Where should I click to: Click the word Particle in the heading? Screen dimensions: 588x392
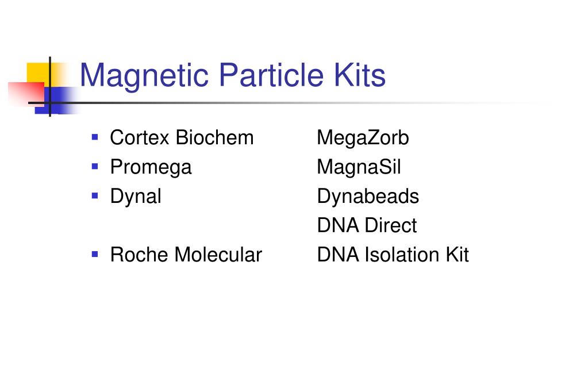pyautogui.click(x=271, y=75)
